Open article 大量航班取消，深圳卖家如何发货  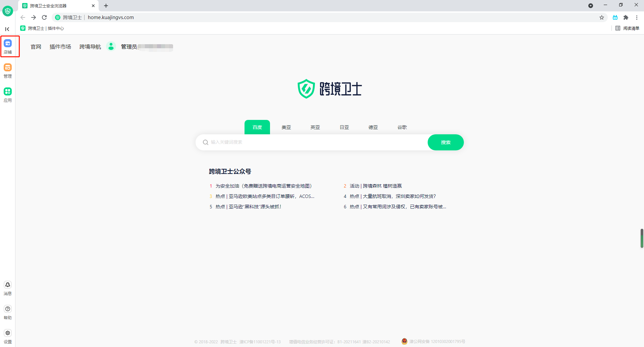tap(393, 196)
